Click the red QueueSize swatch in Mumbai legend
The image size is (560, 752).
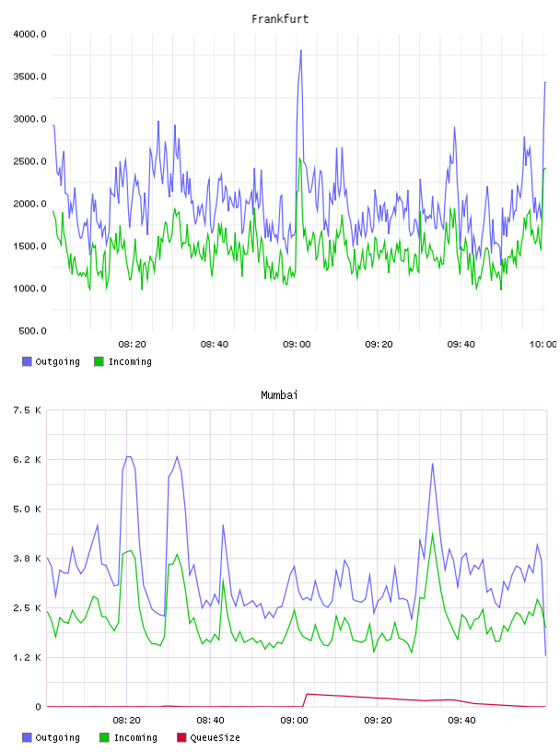pyautogui.click(x=181, y=737)
